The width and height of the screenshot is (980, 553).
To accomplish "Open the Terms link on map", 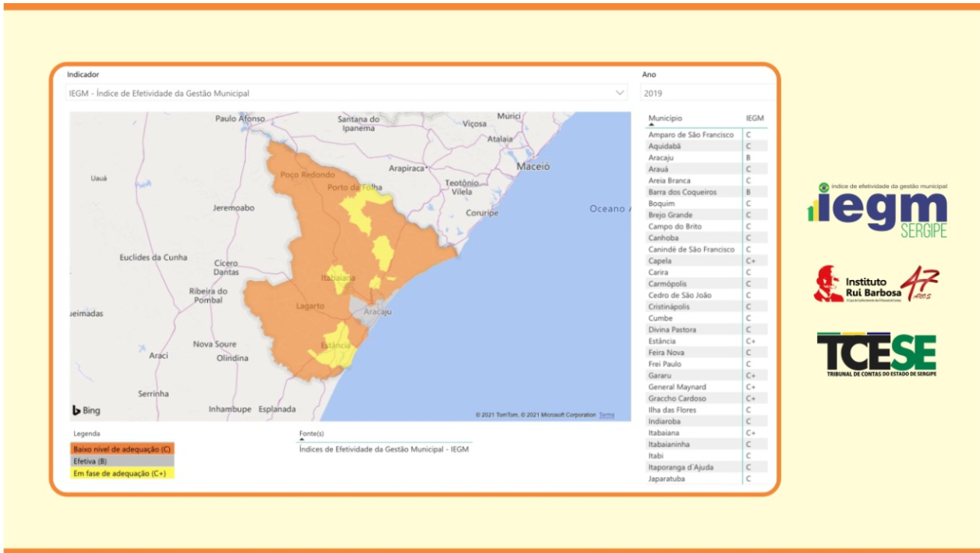I will (x=607, y=415).
